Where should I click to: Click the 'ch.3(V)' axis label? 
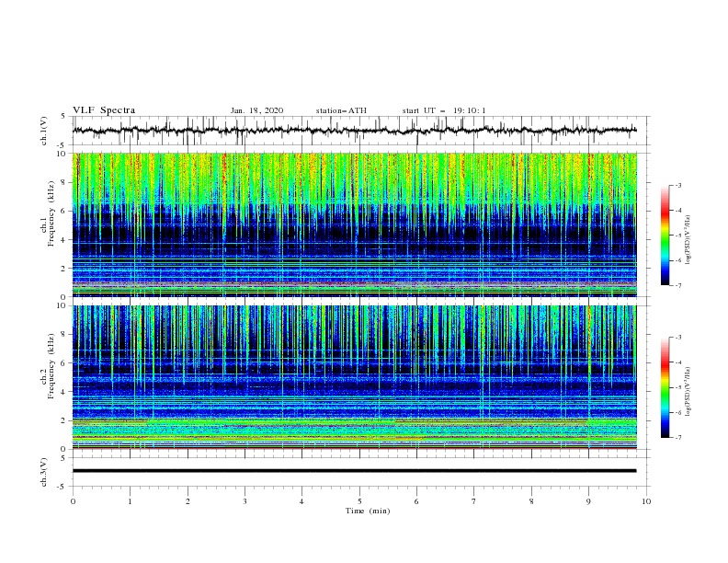(x=44, y=472)
